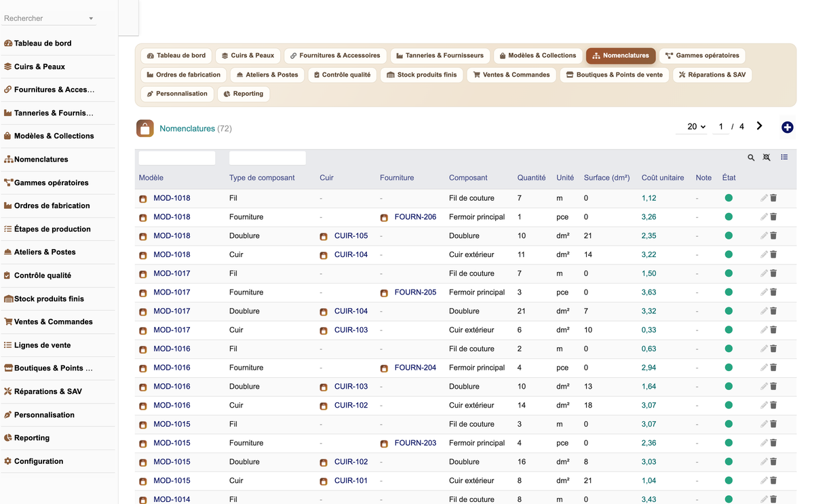Open the FOURN-203 link
Screen dimensions: 814x504
click(x=415, y=443)
